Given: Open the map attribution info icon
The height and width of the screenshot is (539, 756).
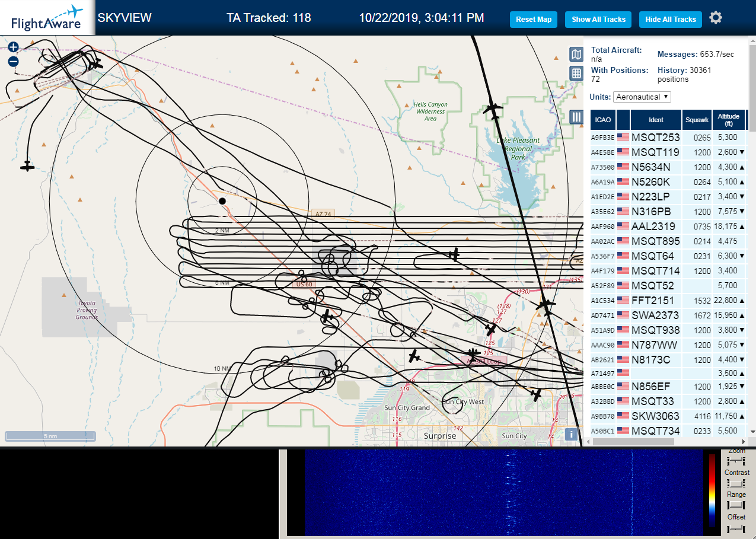Looking at the screenshot, I should 572,434.
